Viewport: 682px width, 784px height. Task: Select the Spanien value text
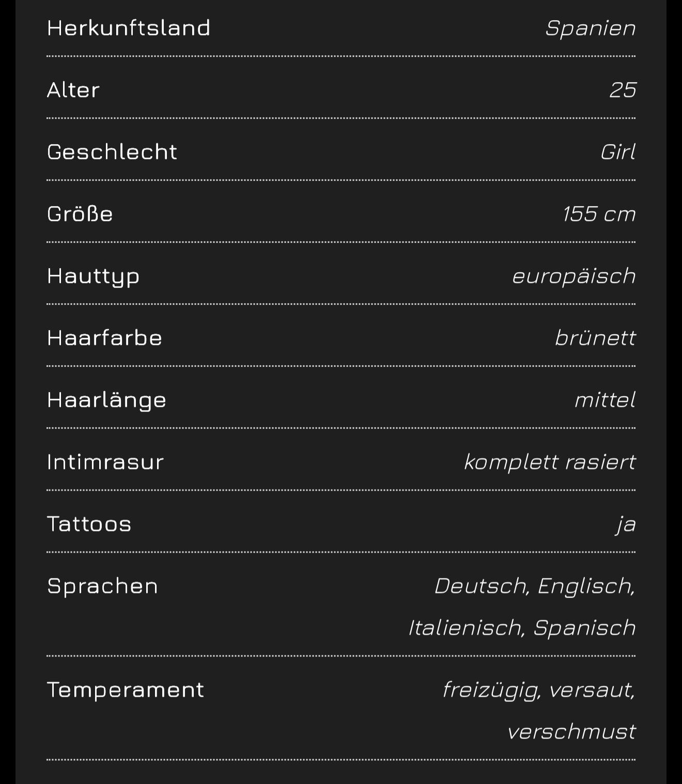point(590,28)
